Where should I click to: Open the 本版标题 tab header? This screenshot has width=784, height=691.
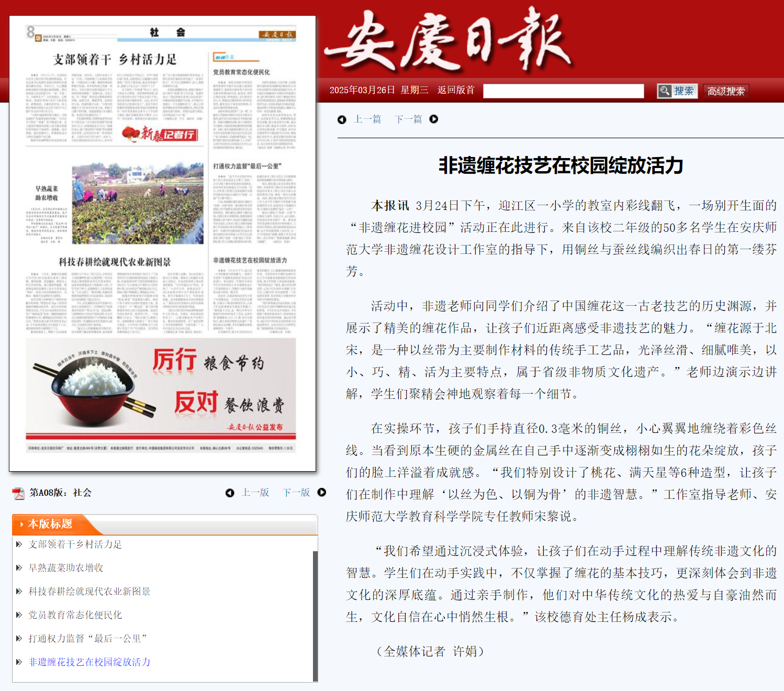(50, 524)
